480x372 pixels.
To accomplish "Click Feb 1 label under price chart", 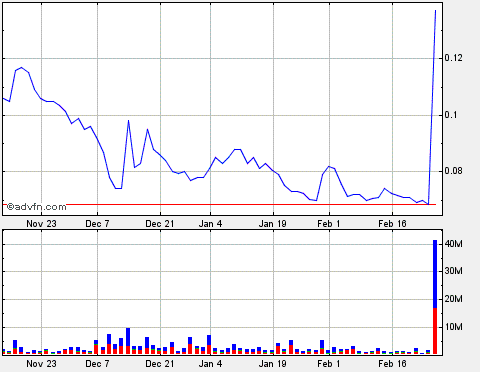I will (x=329, y=224).
